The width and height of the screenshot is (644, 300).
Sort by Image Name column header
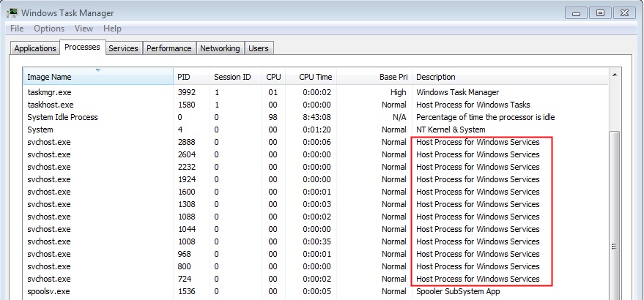[99, 77]
